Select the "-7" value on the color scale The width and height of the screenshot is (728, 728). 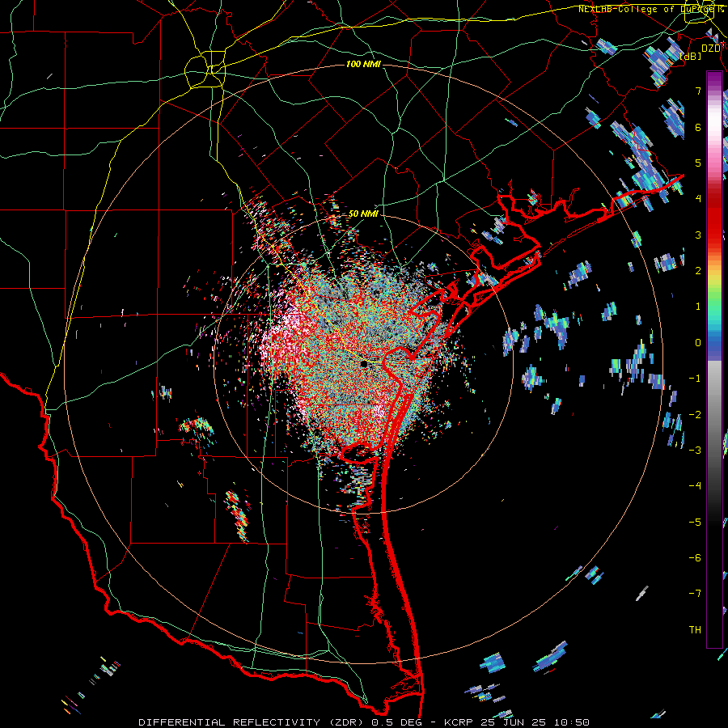695,594
